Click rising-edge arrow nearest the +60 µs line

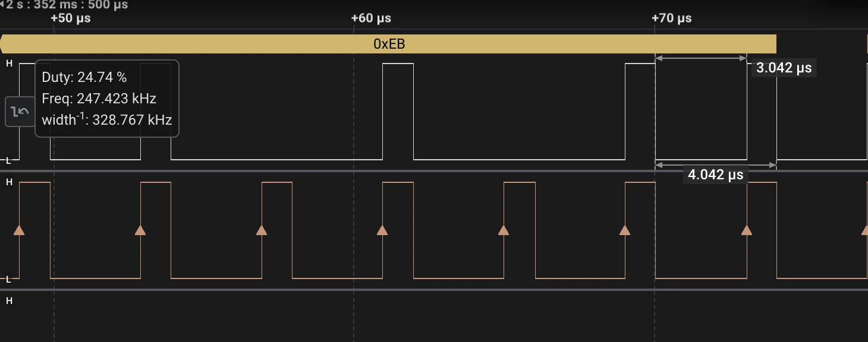point(382,230)
